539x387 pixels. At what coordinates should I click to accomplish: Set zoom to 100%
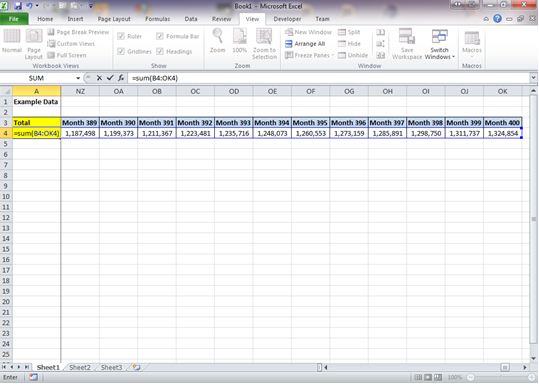pos(240,41)
